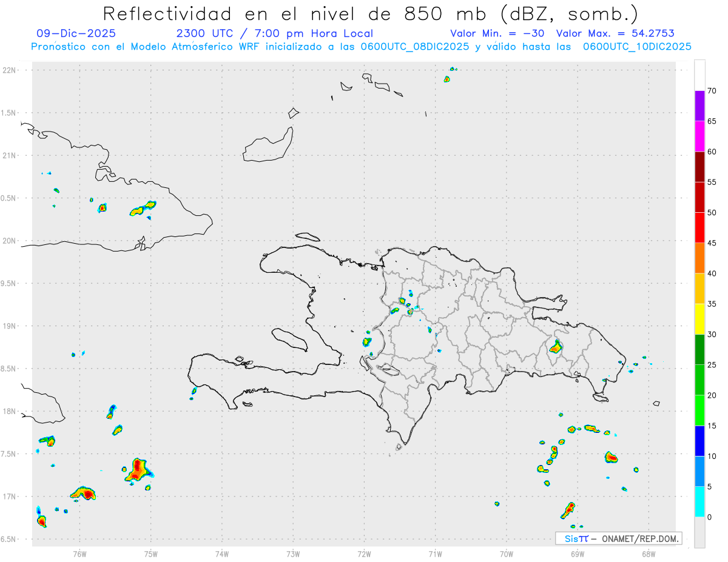
Task: Click the colorbar tick label '50'
Action: click(x=712, y=212)
